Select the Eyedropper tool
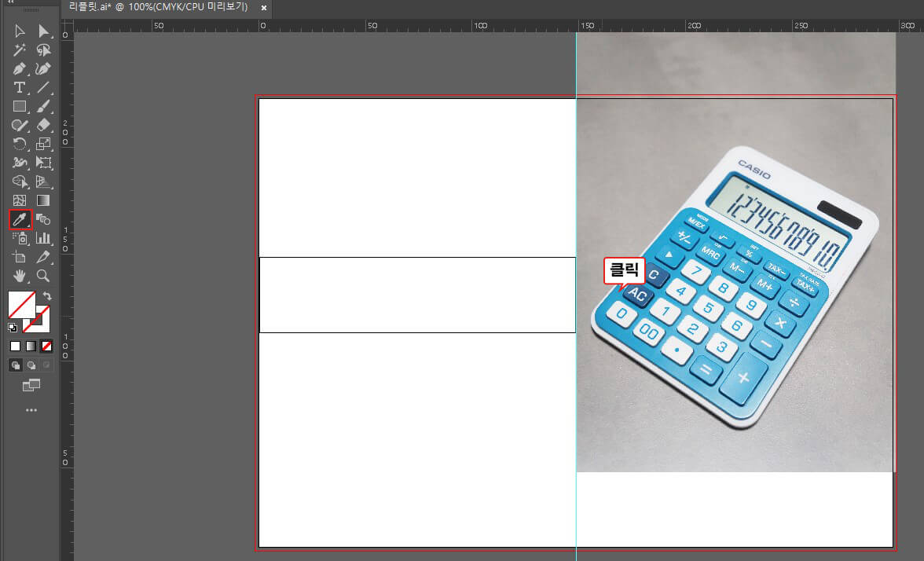Image resolution: width=924 pixels, height=561 pixels. (x=20, y=219)
